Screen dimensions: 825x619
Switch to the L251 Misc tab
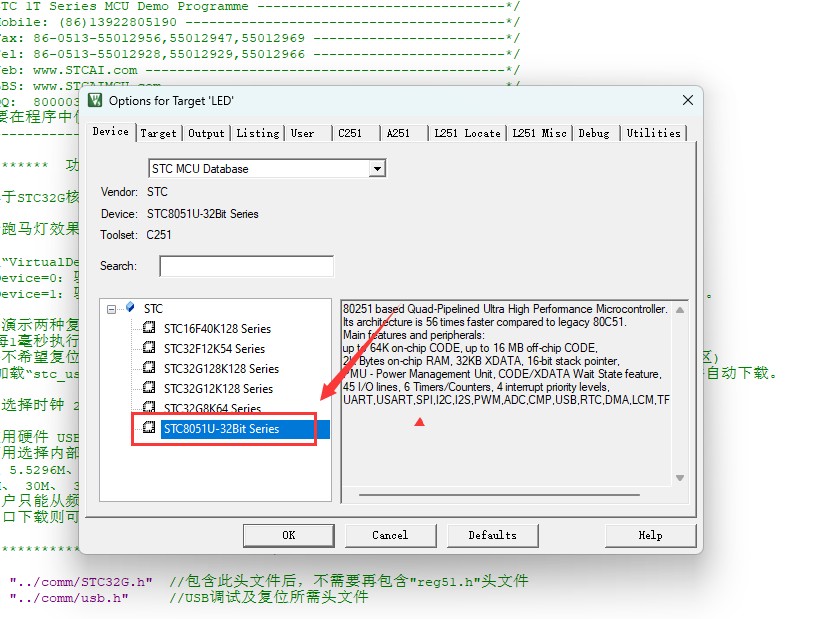pos(539,133)
